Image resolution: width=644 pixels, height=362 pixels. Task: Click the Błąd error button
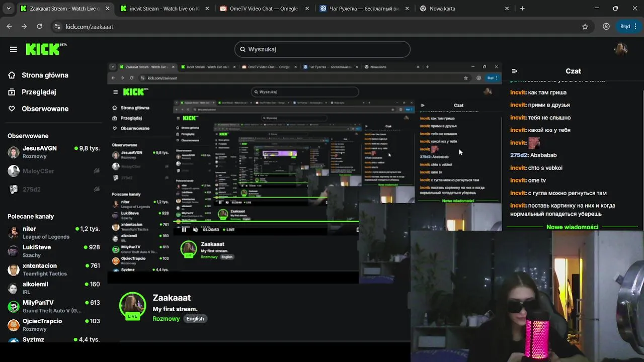click(x=625, y=27)
